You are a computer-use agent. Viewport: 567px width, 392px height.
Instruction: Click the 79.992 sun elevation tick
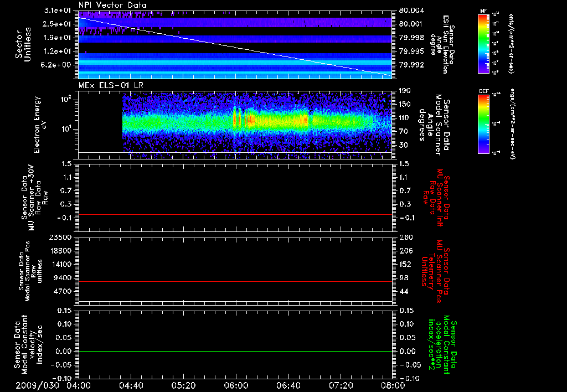pos(412,65)
